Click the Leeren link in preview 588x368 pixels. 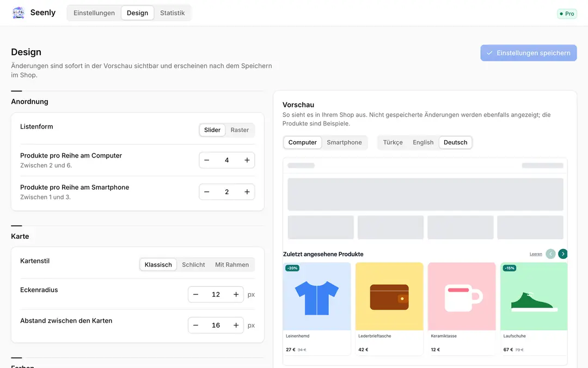(x=536, y=254)
